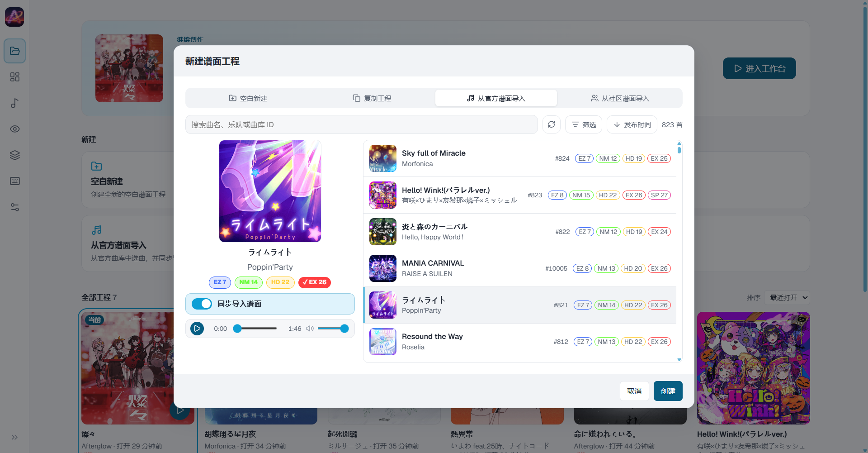Adjust the preview volume slider
868x453 pixels.
333,329
